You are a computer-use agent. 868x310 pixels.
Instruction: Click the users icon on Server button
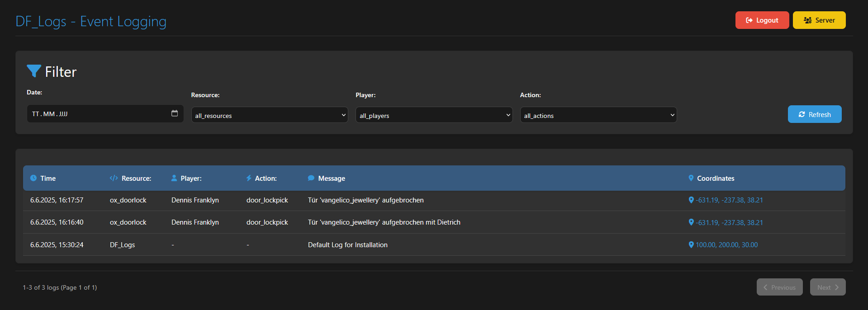point(808,20)
